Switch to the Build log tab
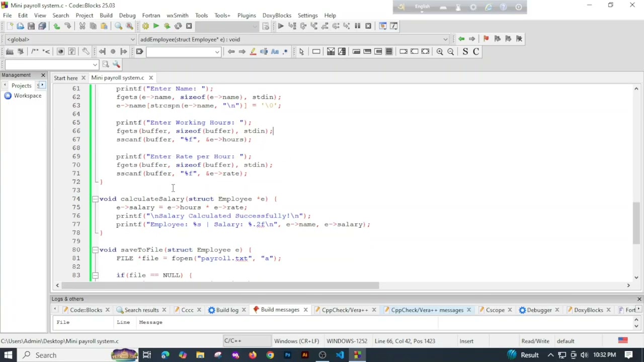 point(227,310)
